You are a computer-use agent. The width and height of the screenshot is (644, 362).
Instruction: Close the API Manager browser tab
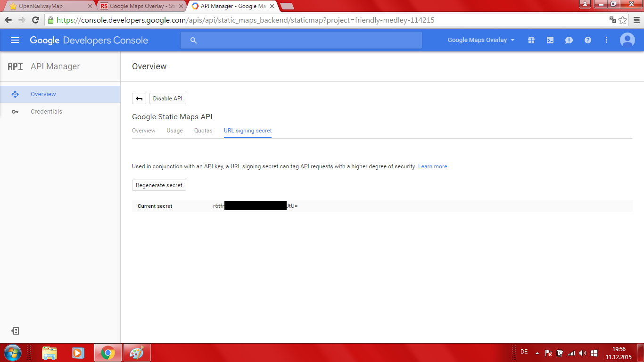point(271,6)
